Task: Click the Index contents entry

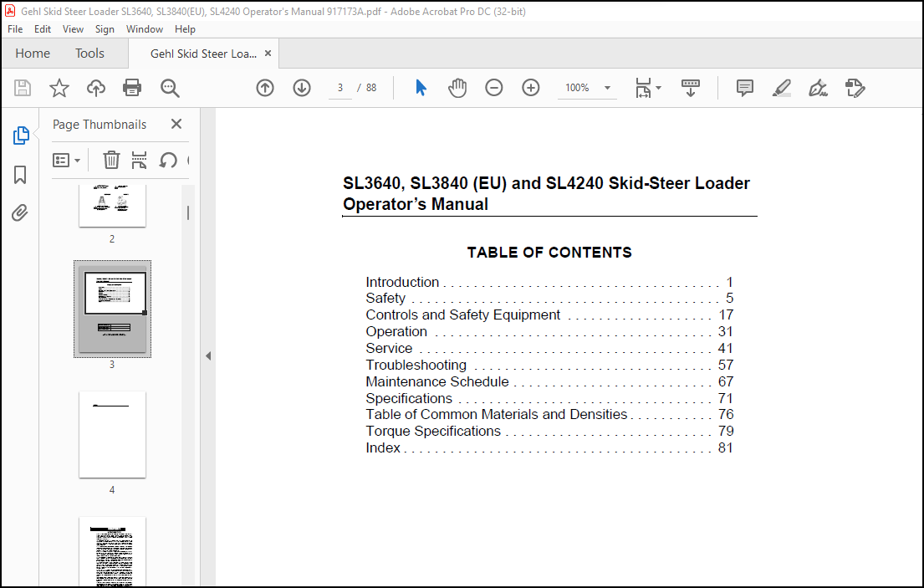Action: [549, 447]
